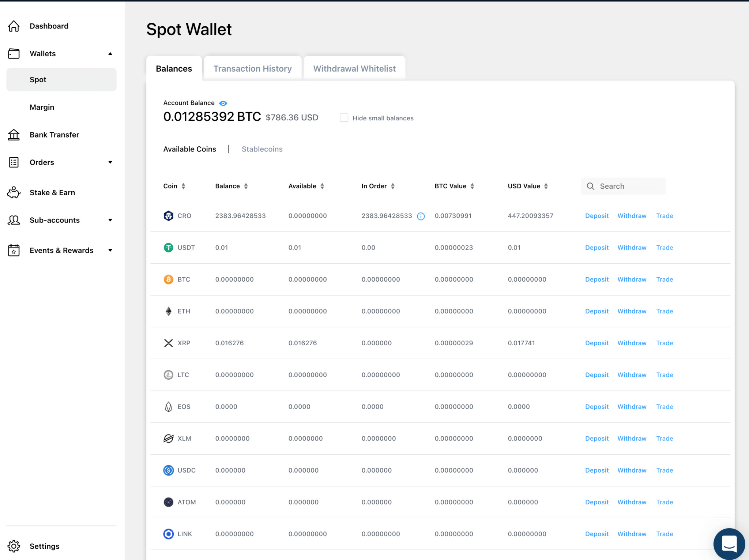Viewport: 749px width, 560px height.
Task: Check the Hide small balances checkbox
Action: click(344, 118)
